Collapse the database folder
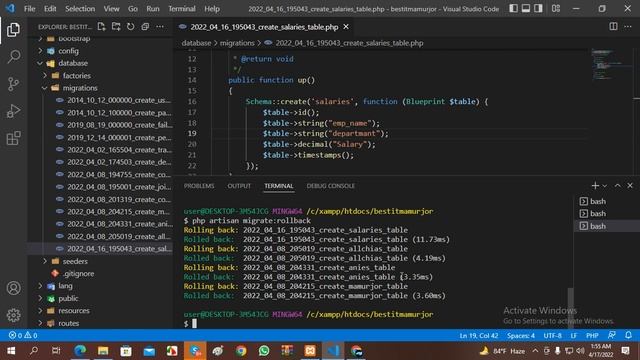The height and width of the screenshot is (360, 640). [73, 63]
